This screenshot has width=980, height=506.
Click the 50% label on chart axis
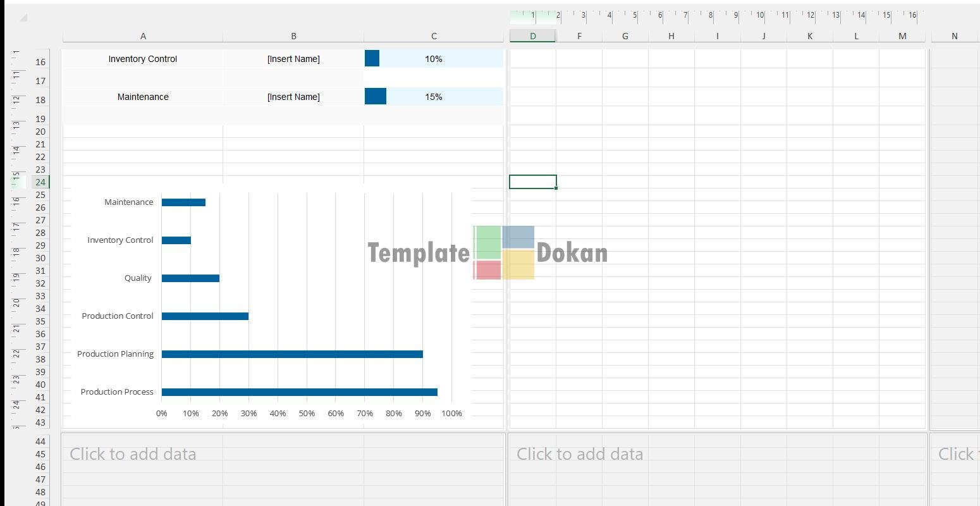tap(307, 414)
